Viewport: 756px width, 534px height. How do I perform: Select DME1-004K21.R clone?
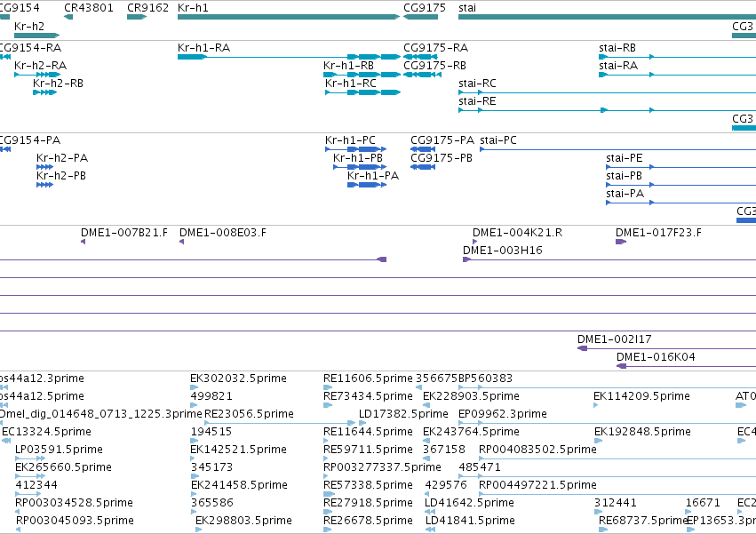[475, 242]
